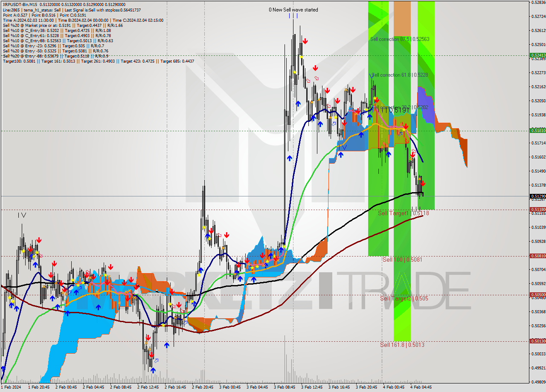Image resolution: width=546 pixels, height=392 pixels.
Task: Click 'Sell correction 87.5 | 0.52563' label
Action: coord(400,39)
